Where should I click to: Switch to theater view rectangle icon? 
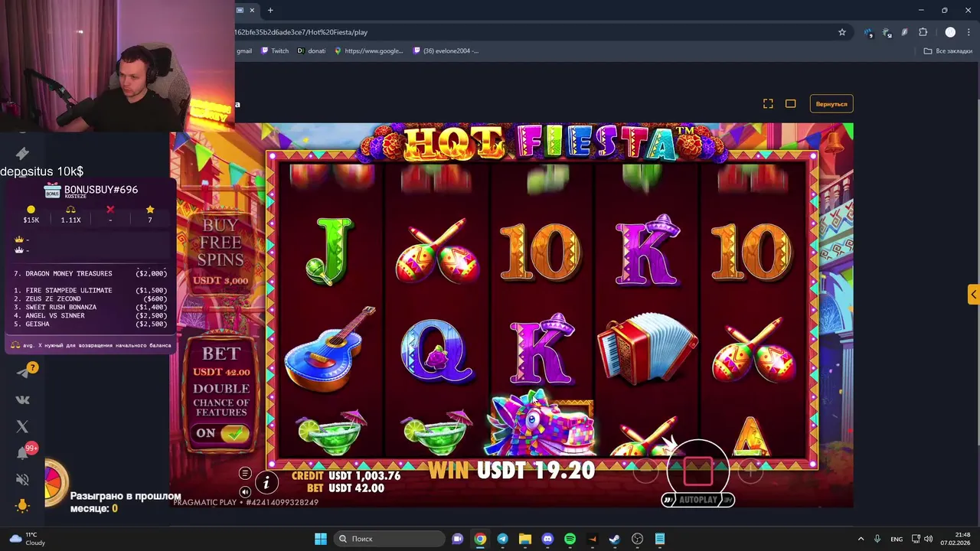(791, 103)
